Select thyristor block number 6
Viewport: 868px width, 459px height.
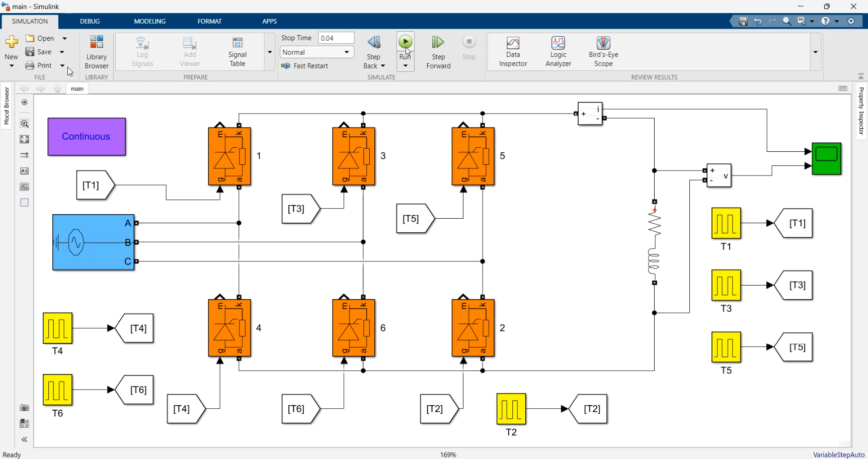pyautogui.click(x=354, y=328)
